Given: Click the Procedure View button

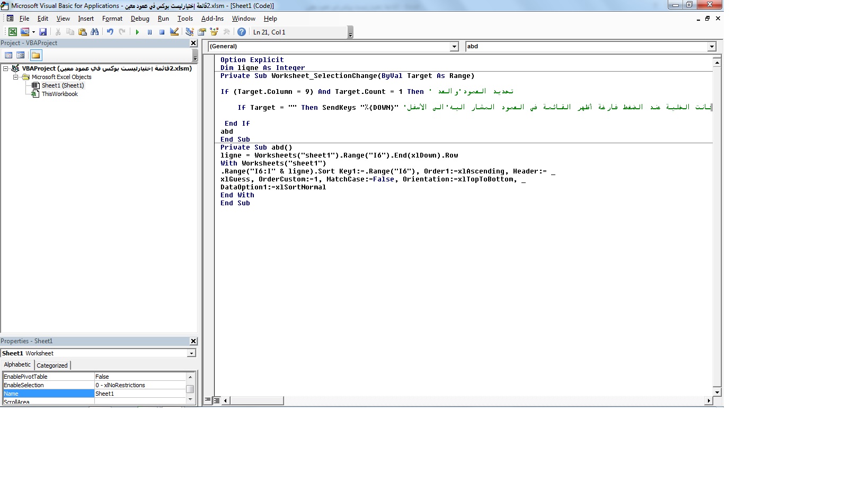Looking at the screenshot, I should pyautogui.click(x=208, y=400).
